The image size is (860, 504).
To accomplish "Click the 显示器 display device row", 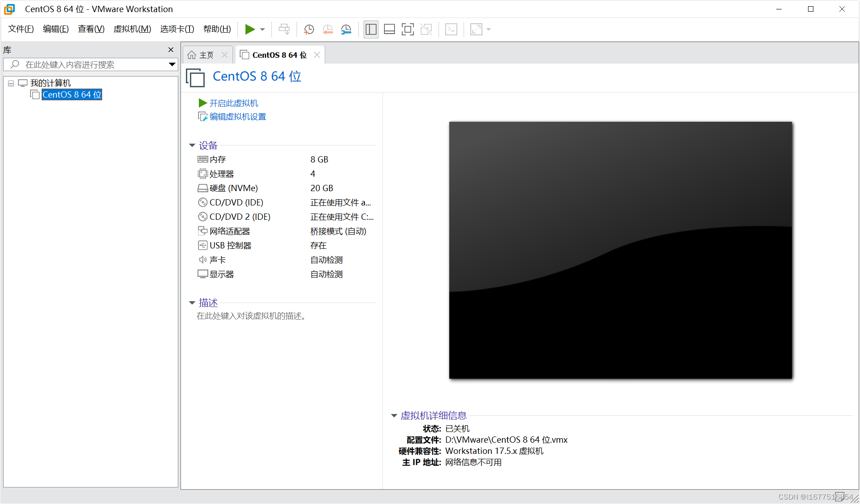I will pyautogui.click(x=286, y=274).
